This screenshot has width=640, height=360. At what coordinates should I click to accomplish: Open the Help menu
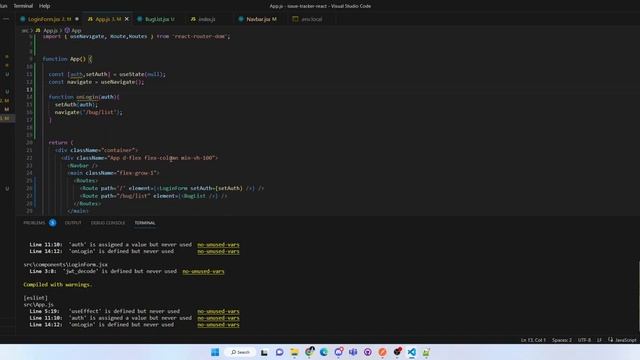pyautogui.click(x=44, y=6)
